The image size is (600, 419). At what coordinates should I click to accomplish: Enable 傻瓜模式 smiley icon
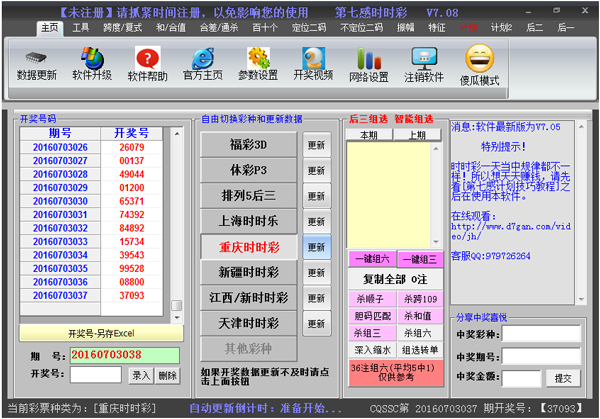[x=479, y=58]
